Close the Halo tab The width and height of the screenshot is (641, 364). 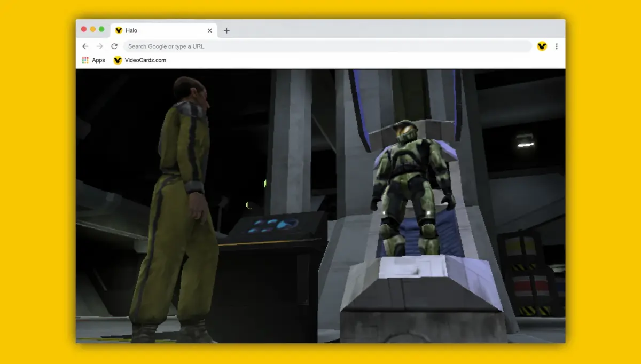click(209, 30)
